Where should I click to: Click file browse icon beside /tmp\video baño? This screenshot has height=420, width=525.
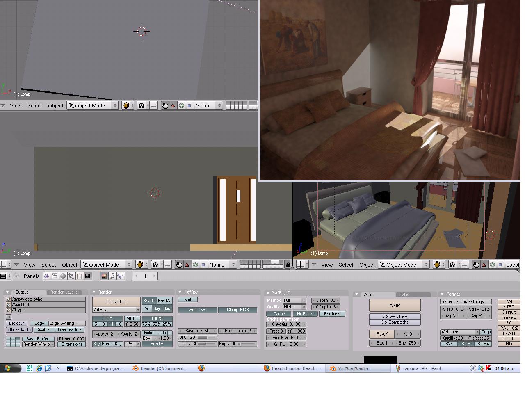9,299
